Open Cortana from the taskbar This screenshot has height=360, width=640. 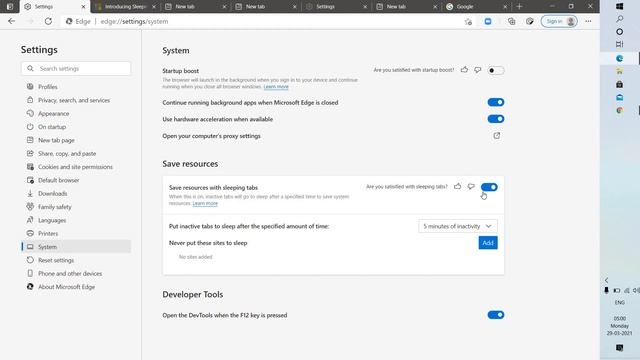[620, 31]
